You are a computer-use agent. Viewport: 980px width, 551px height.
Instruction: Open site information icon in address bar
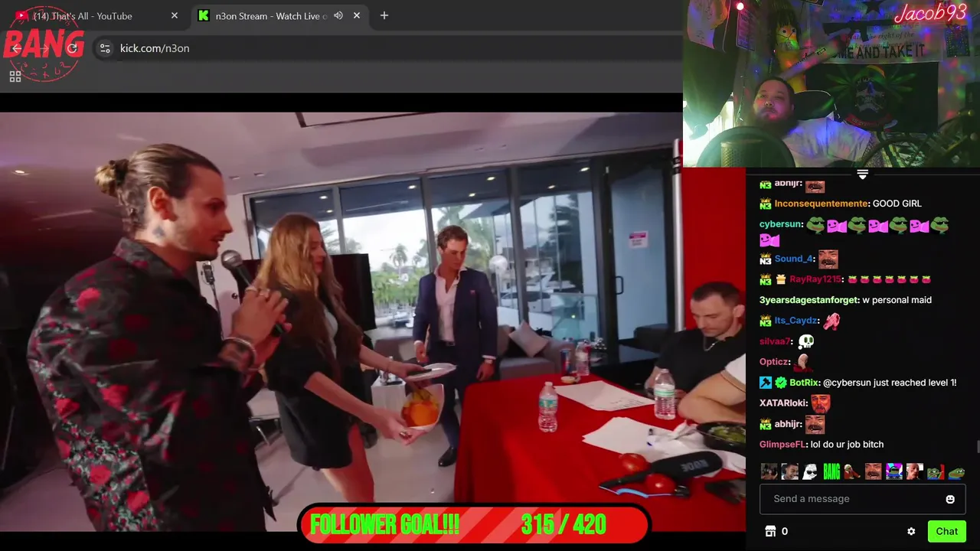[105, 48]
